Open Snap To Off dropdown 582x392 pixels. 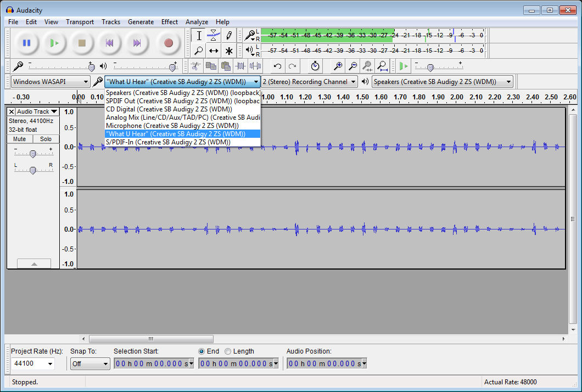pos(90,364)
